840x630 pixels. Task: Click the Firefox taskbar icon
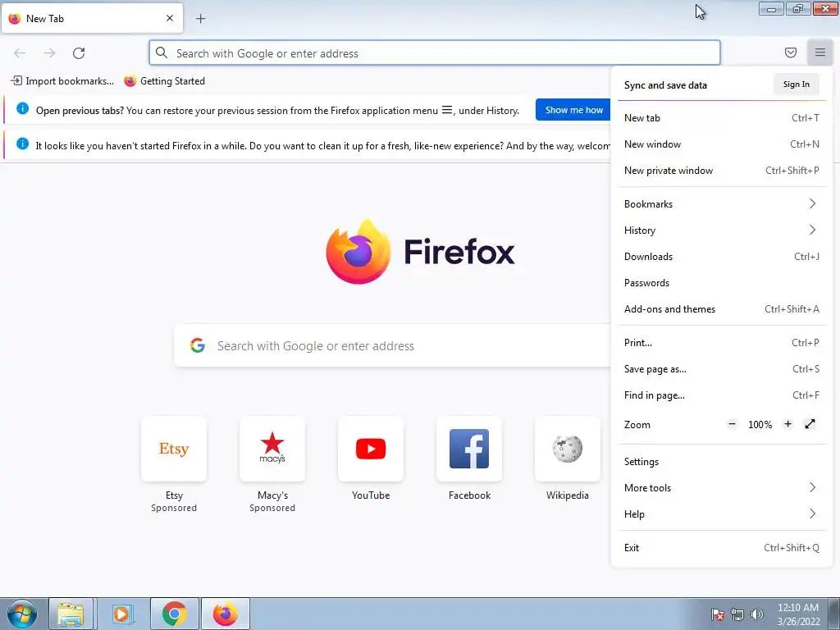(x=226, y=614)
